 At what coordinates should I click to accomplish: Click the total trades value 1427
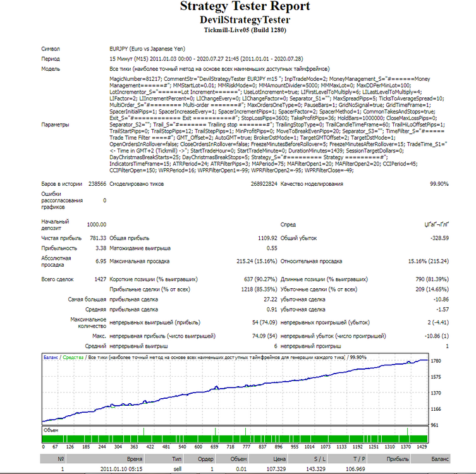tap(100, 279)
